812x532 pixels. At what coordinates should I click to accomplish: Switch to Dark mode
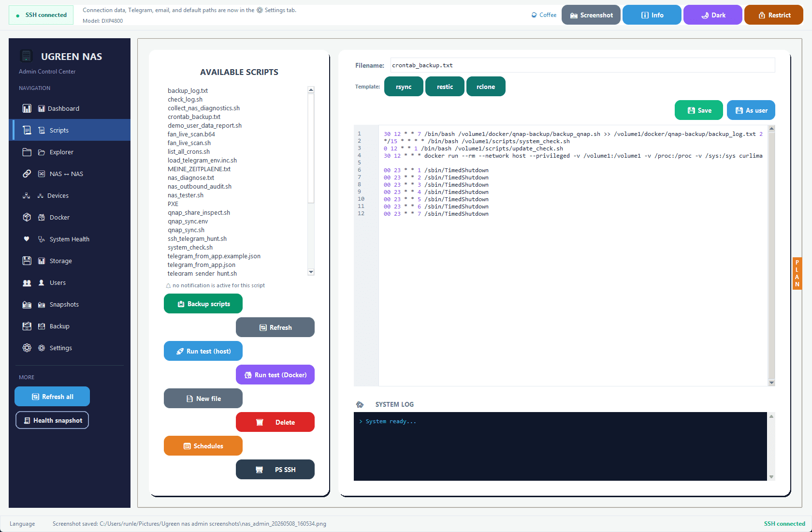pyautogui.click(x=713, y=15)
